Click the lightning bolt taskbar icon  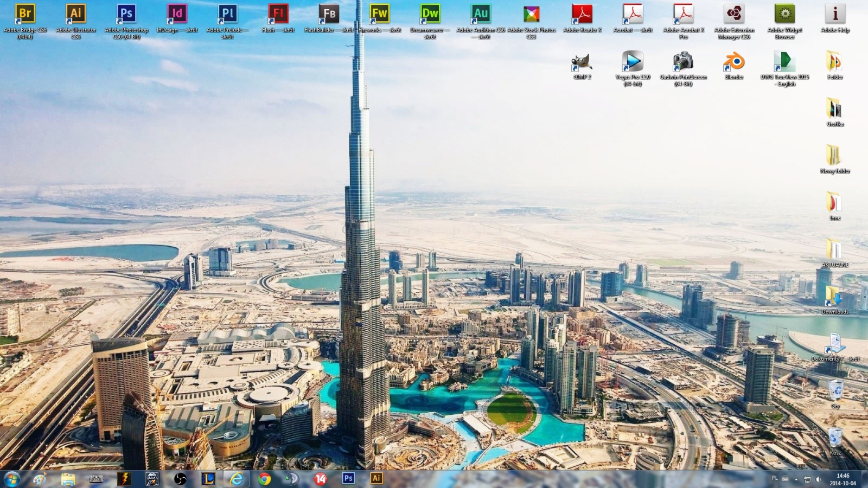pos(124,479)
